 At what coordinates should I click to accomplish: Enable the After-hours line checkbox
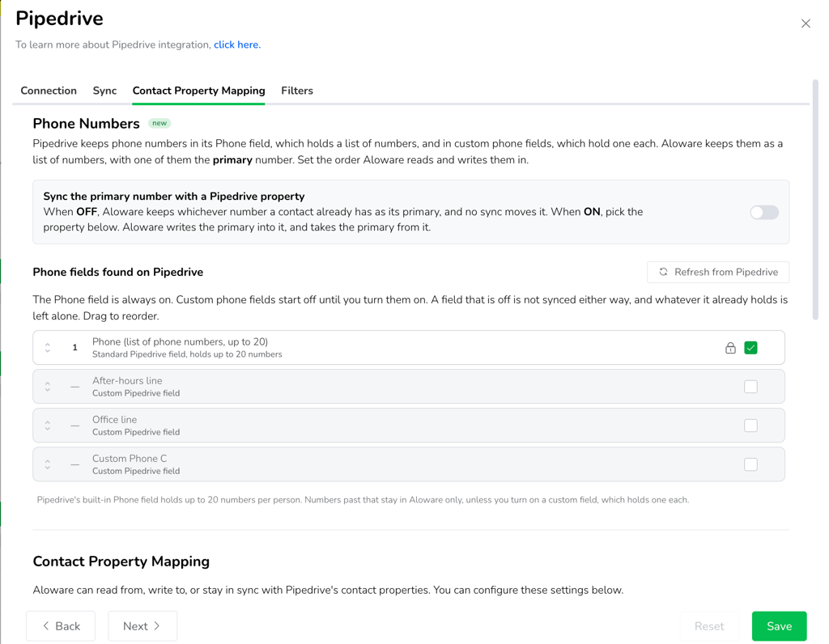click(x=750, y=387)
